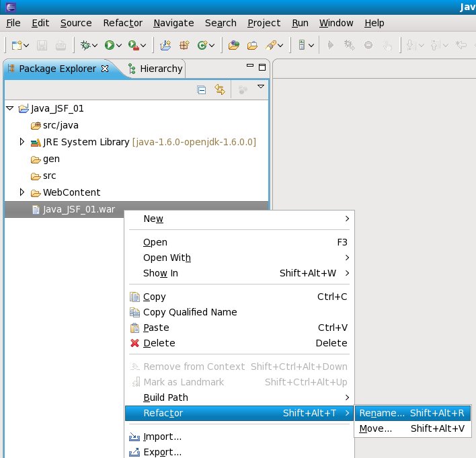Click the Debug bug icon in toolbar
This screenshot has height=458, width=476.
pyautogui.click(x=85, y=45)
